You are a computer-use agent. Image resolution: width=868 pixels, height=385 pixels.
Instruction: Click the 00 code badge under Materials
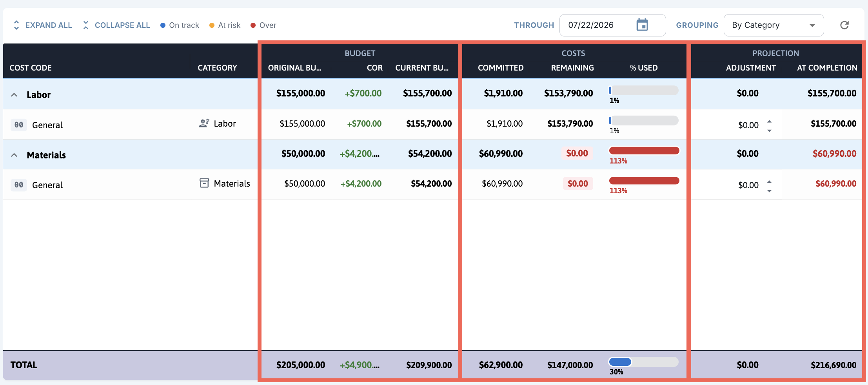[x=19, y=185]
